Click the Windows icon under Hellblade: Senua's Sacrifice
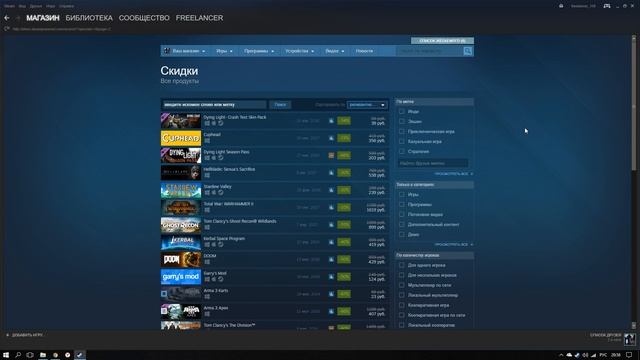This screenshot has width=640, height=360. 207,175
